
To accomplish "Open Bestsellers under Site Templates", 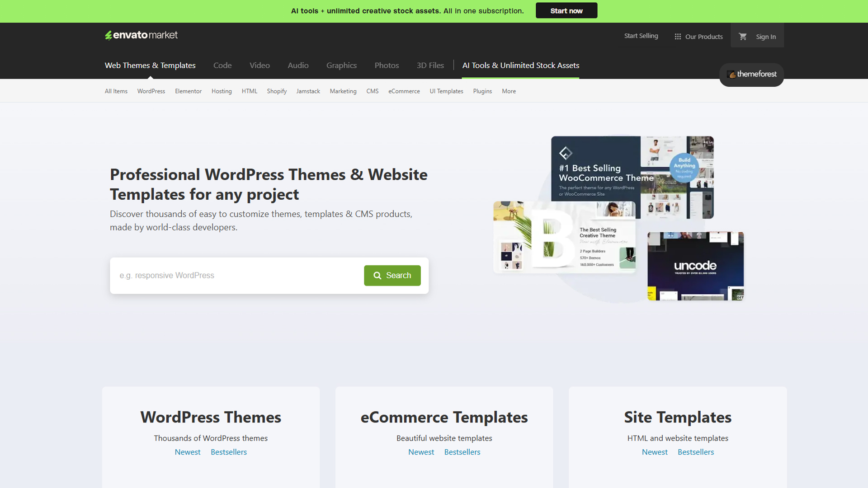I will coord(696,452).
